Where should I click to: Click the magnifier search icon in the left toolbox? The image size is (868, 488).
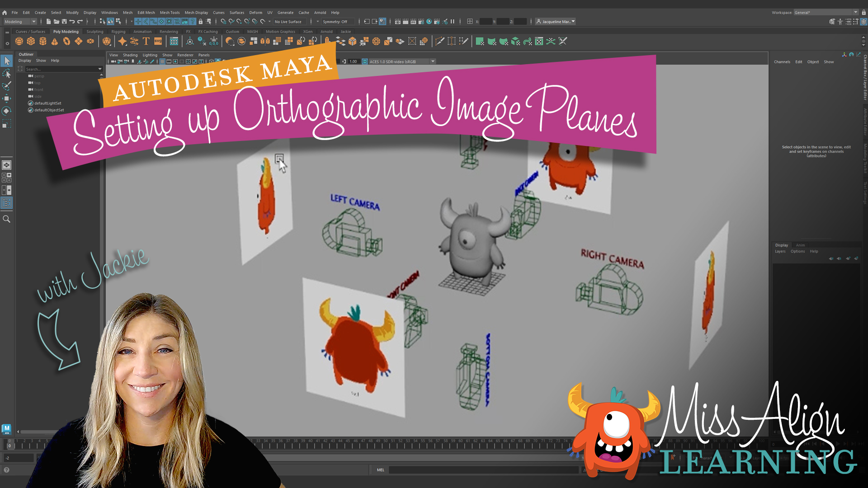[x=7, y=219]
